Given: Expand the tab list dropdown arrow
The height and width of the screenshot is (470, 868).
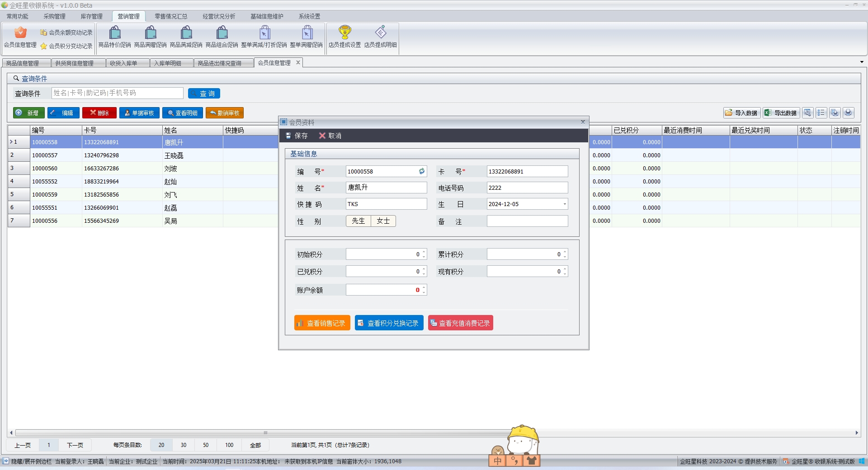Looking at the screenshot, I should [861, 62].
